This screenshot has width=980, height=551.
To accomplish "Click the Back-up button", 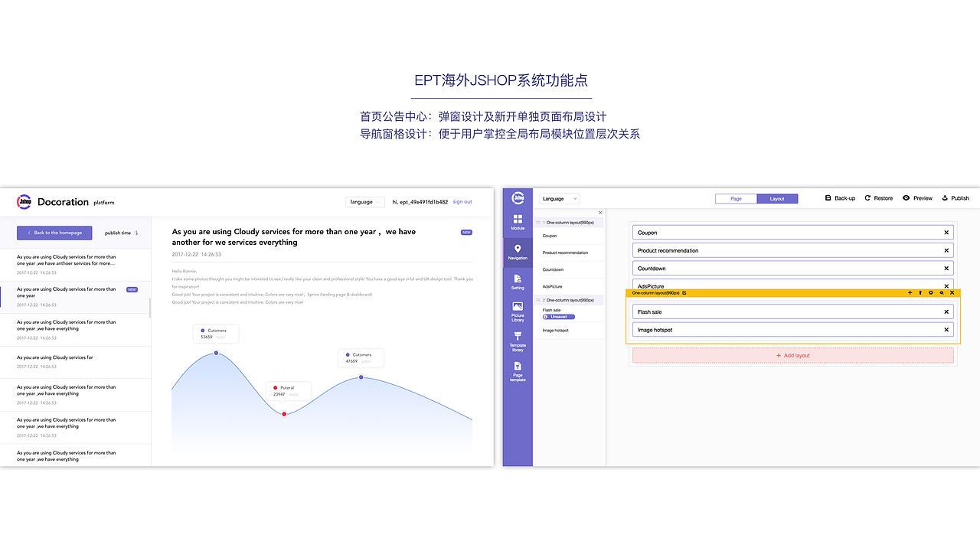I will (x=840, y=198).
